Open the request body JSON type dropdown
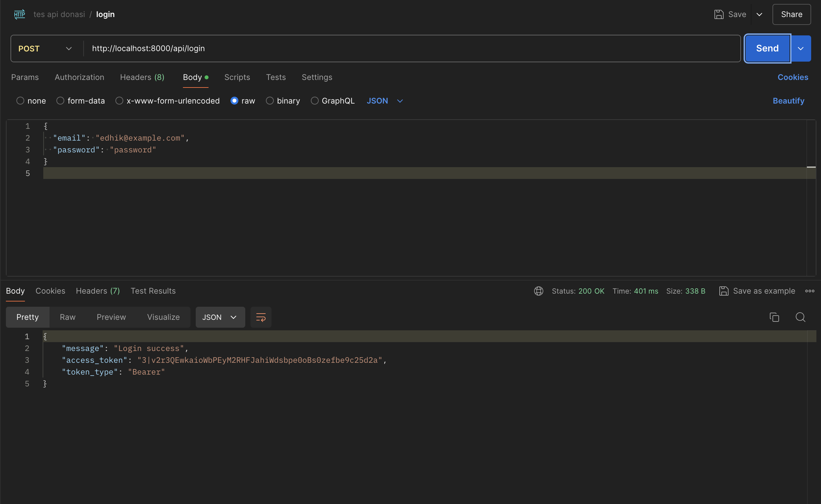 (385, 101)
